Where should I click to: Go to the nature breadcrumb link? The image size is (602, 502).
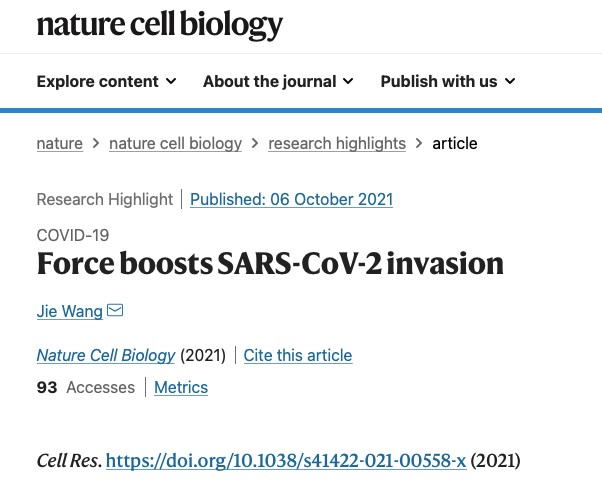pyautogui.click(x=60, y=144)
